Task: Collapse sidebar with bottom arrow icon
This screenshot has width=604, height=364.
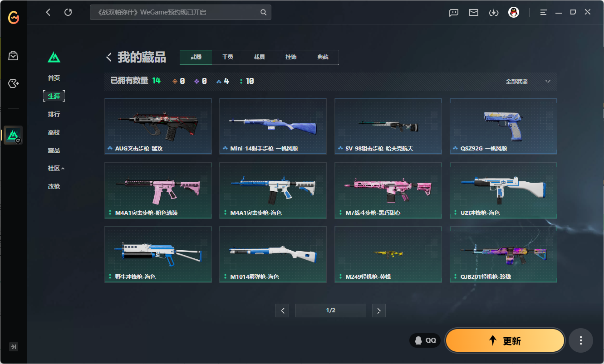Action: (x=14, y=347)
